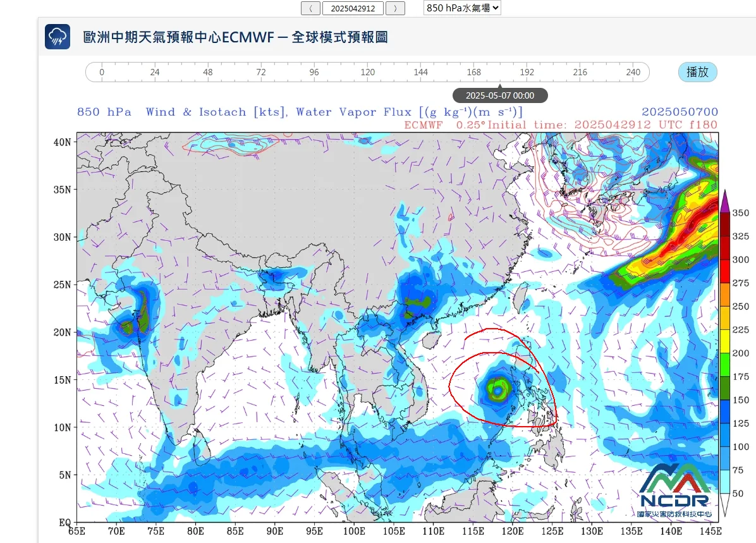Click the 850 hPa Wind & Isotach map title

pos(300,112)
